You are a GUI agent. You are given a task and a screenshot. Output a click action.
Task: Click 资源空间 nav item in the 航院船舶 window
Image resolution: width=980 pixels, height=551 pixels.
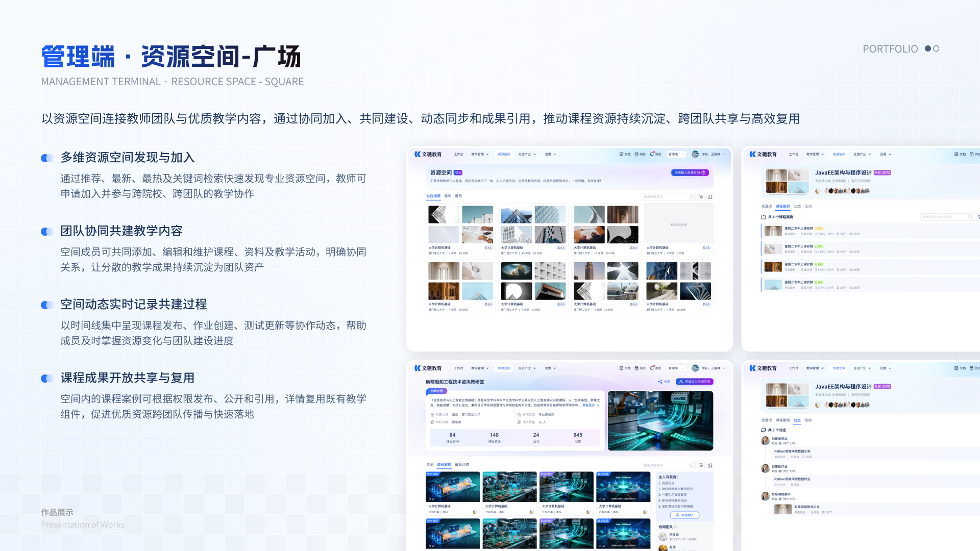(x=504, y=368)
